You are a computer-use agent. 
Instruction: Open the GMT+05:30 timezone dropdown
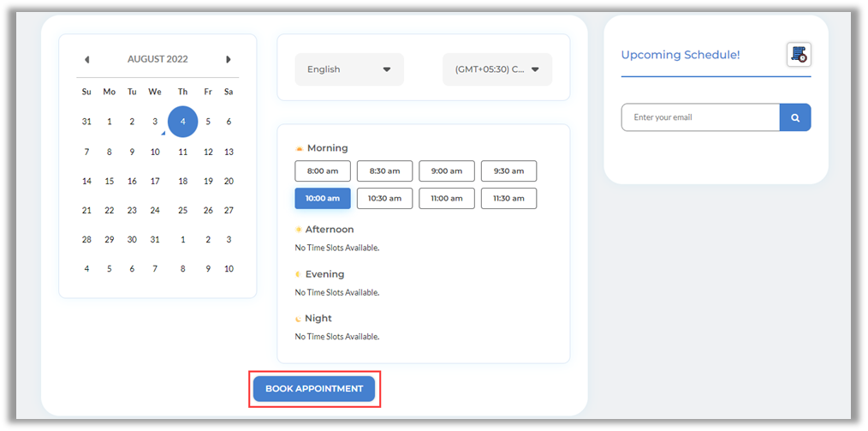point(496,69)
